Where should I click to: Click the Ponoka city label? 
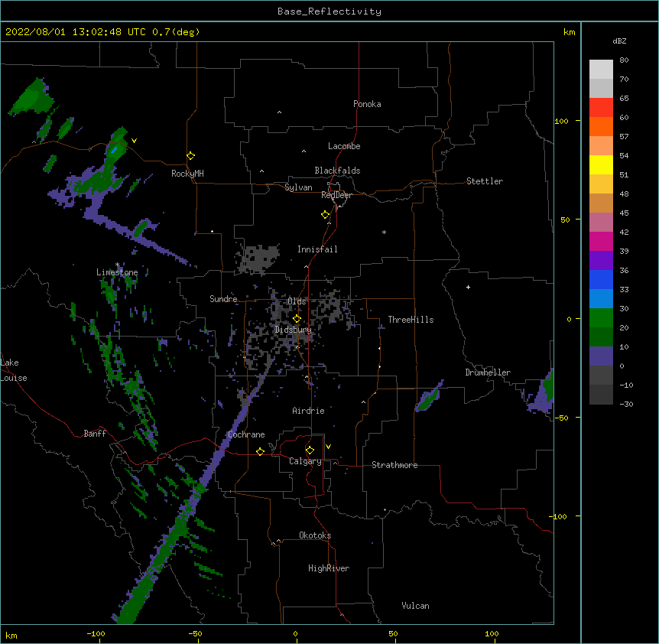(x=367, y=104)
